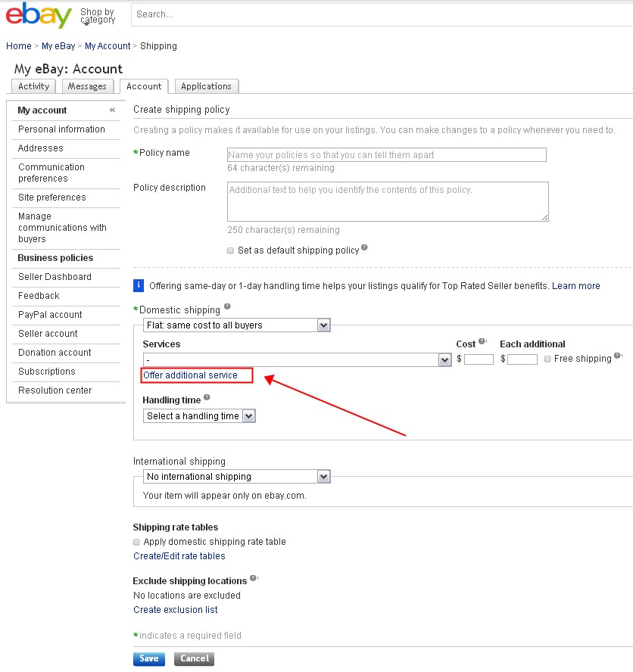633x672 pixels.
Task: Enable the Free shipping checkbox
Action: point(547,359)
